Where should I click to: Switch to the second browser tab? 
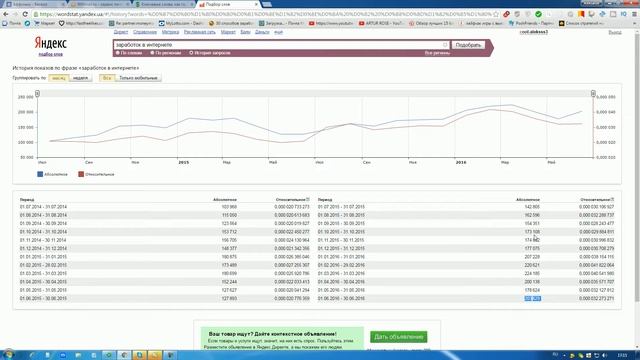[100, 4]
